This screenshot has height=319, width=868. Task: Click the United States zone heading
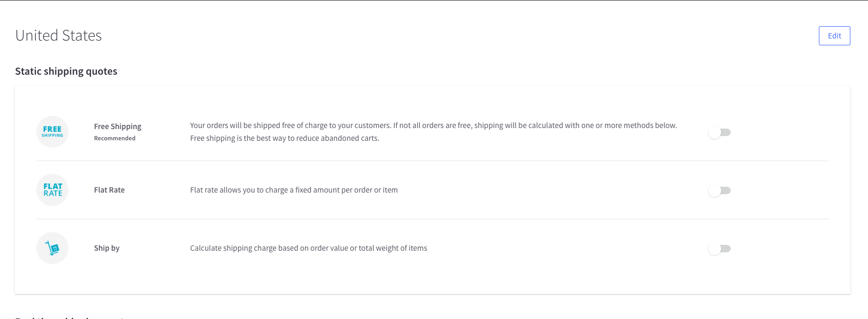[59, 36]
